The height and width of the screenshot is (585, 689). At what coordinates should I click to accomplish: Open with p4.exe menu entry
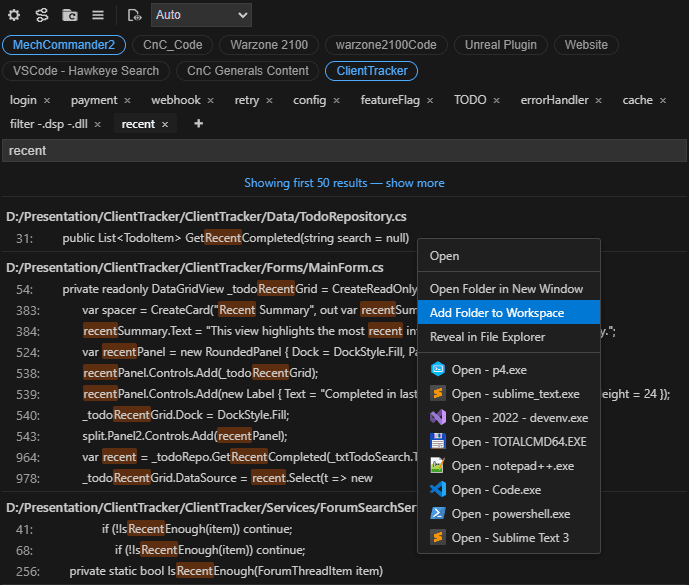click(509, 370)
